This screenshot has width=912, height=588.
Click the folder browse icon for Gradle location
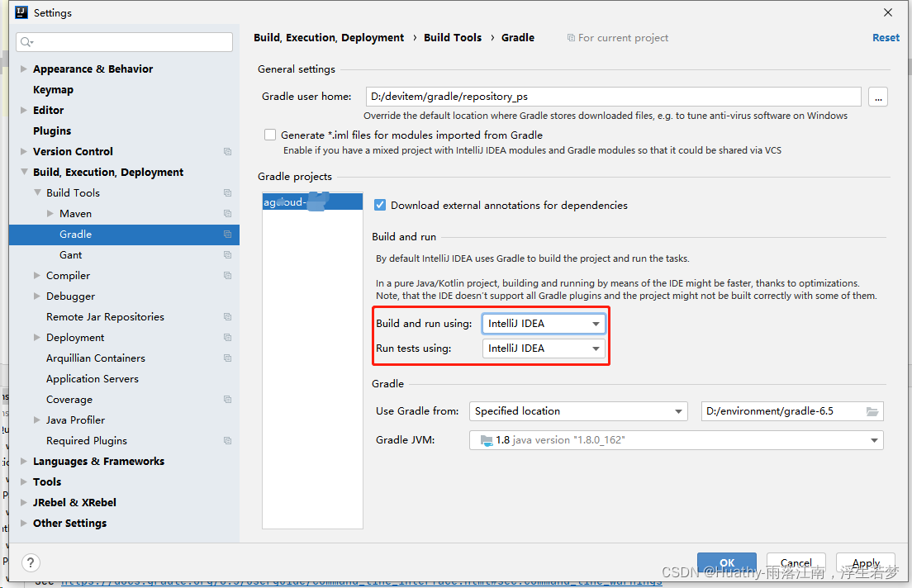coord(872,411)
